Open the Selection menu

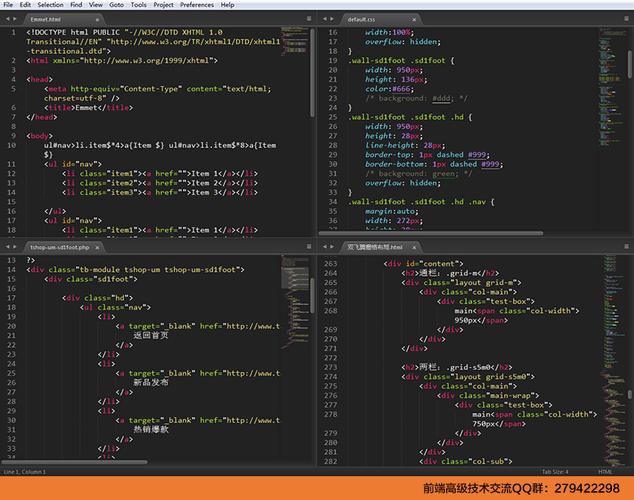tap(50, 5)
